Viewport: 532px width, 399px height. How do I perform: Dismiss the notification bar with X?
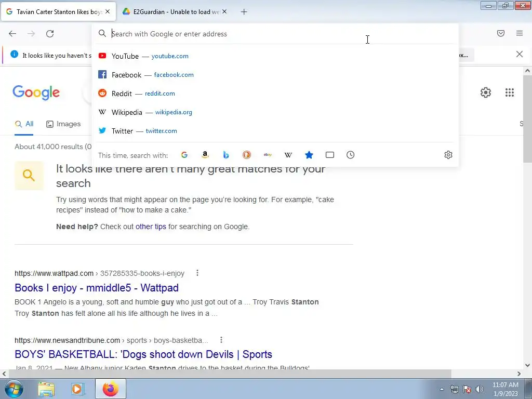(520, 54)
